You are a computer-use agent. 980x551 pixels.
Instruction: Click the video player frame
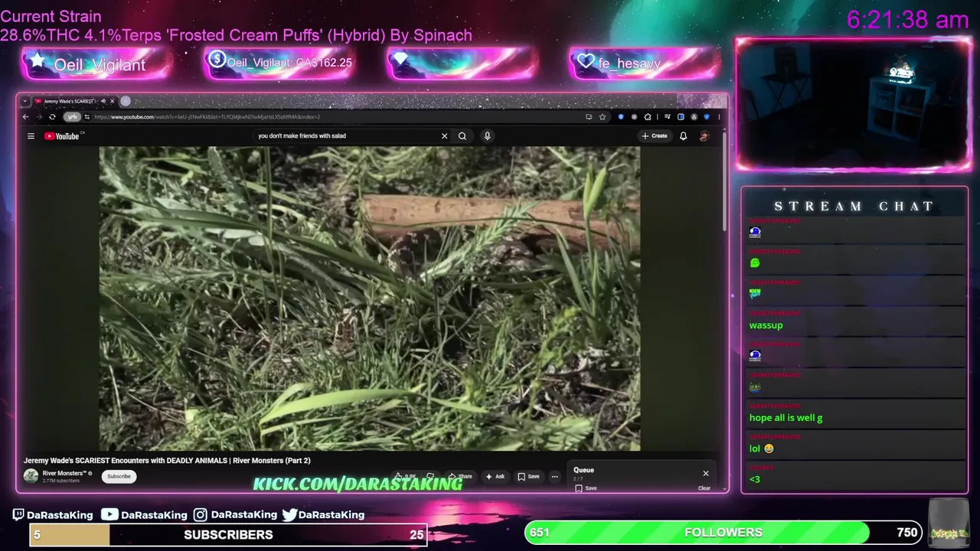[370, 298]
